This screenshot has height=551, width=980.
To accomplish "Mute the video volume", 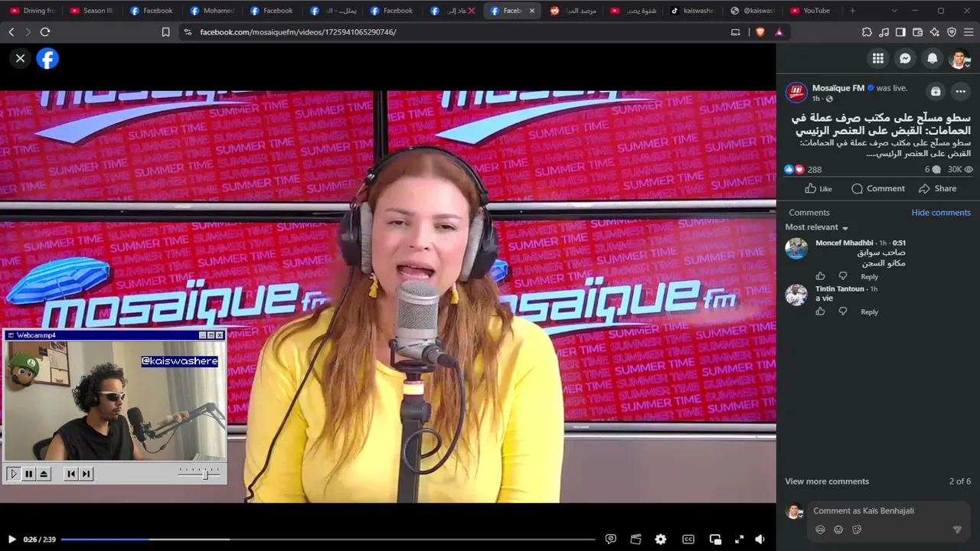I will [759, 540].
